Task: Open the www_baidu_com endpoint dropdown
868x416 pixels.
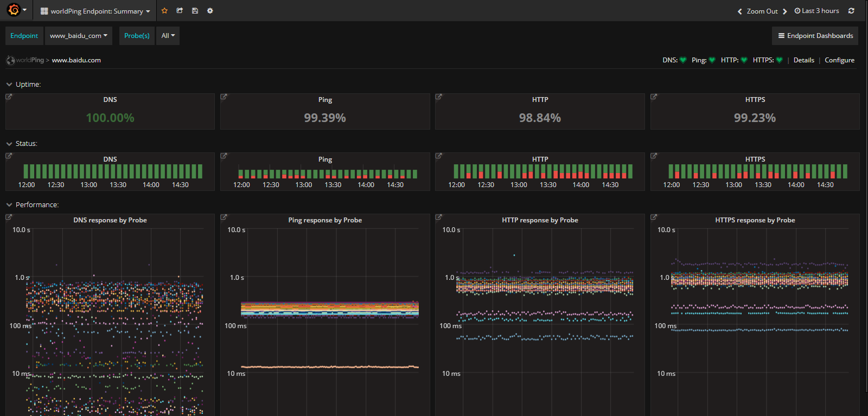Action: click(x=79, y=36)
